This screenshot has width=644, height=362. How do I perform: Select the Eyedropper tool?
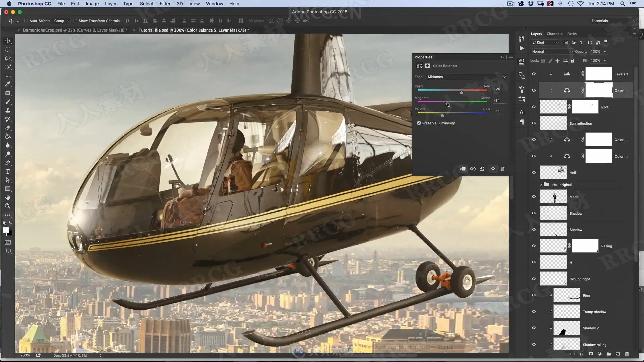(x=8, y=84)
